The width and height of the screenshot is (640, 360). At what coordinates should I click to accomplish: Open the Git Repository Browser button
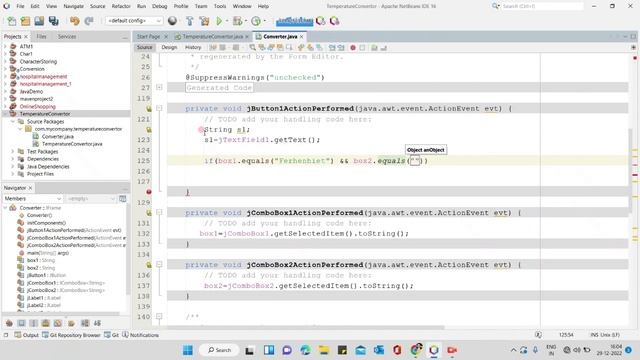pos(71,335)
